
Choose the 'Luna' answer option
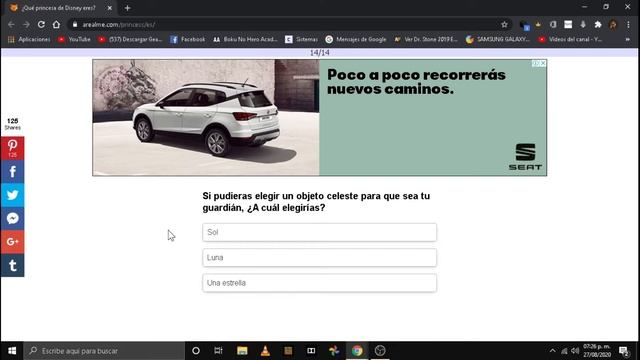(x=319, y=258)
